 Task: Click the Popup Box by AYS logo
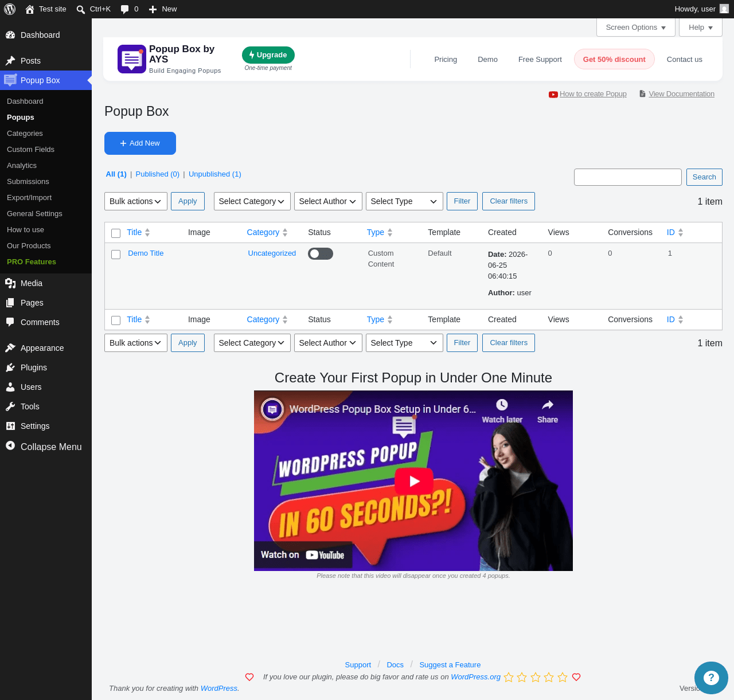[x=132, y=59]
